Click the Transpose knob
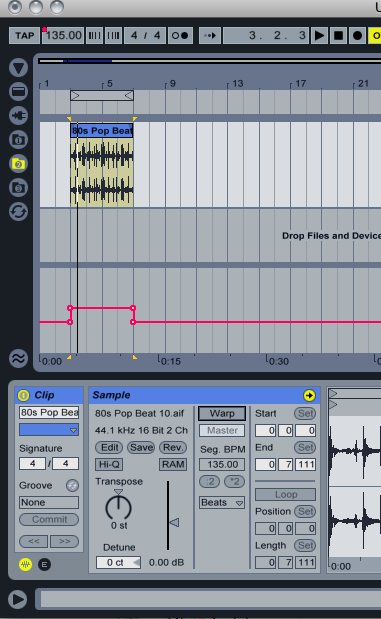The image size is (381, 619). (x=118, y=507)
